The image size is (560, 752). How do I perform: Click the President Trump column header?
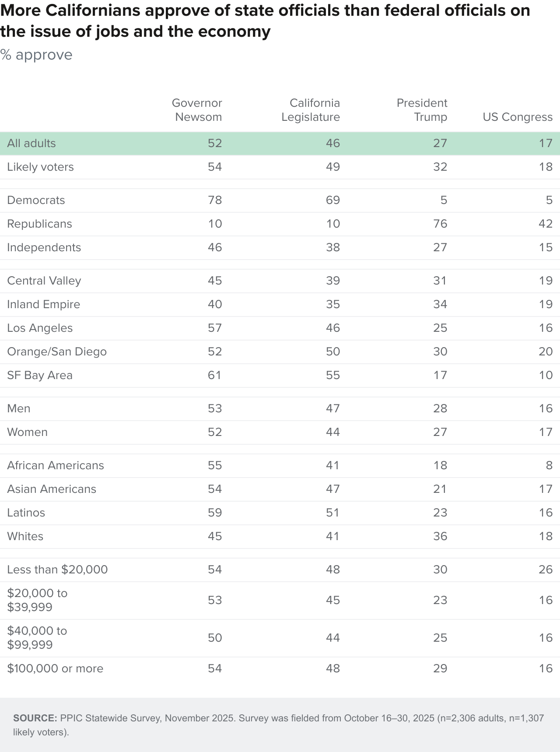click(x=422, y=110)
